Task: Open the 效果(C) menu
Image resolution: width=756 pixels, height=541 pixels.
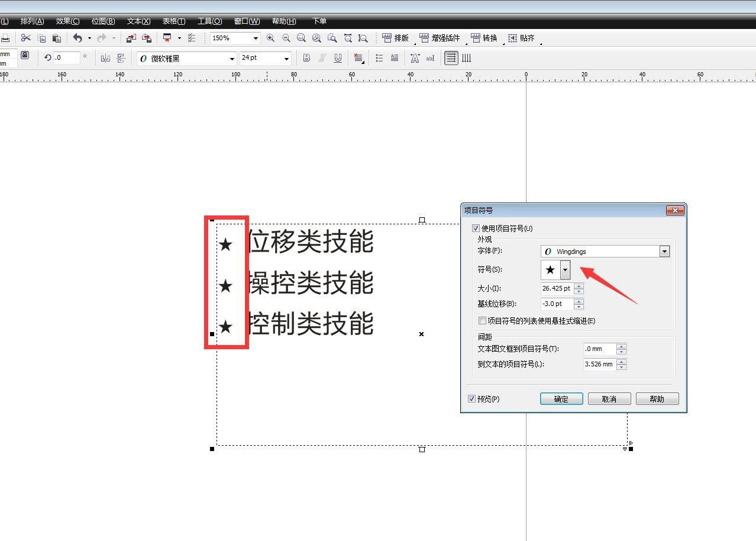Action: pos(67,21)
